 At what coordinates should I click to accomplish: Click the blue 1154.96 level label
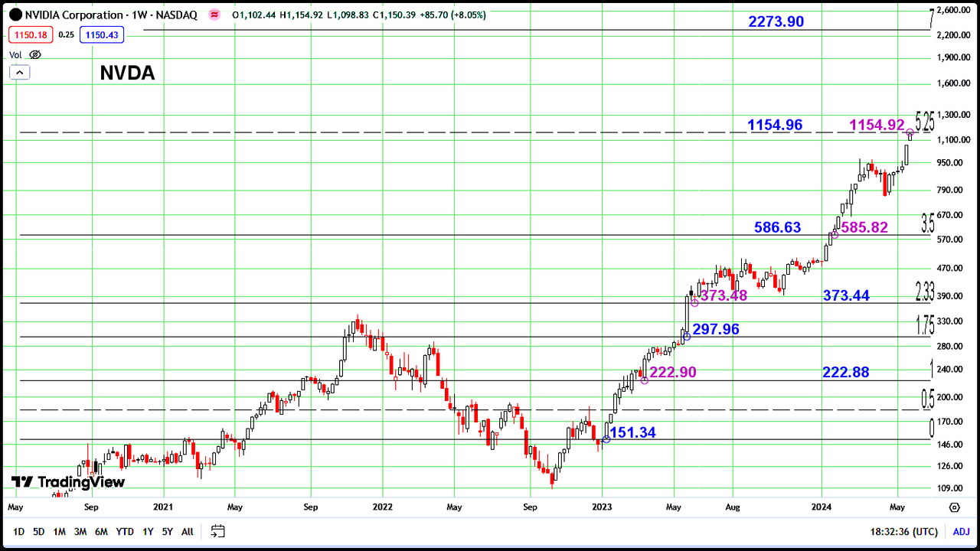775,125
